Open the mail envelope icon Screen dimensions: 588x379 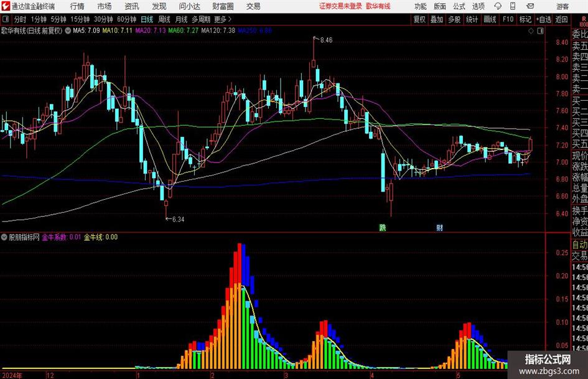click(x=530, y=6)
